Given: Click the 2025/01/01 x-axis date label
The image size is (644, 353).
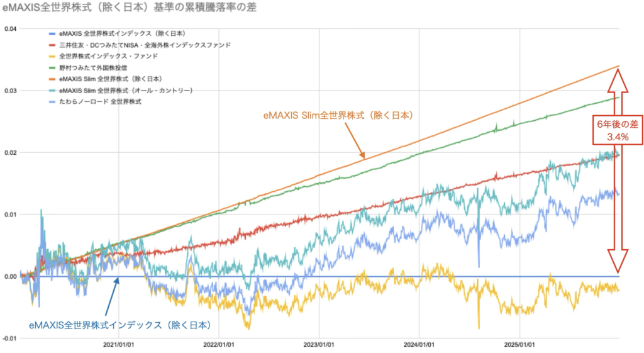Looking at the screenshot, I should click(519, 345).
